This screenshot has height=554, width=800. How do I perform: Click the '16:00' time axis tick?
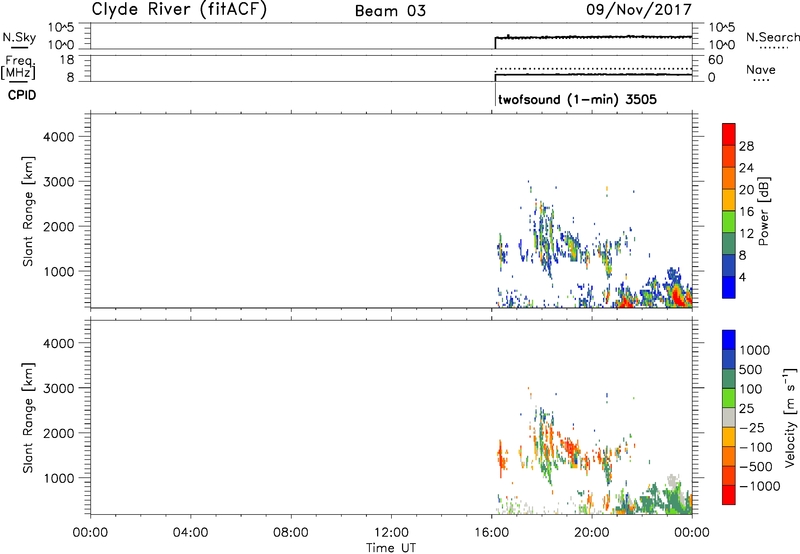491,533
